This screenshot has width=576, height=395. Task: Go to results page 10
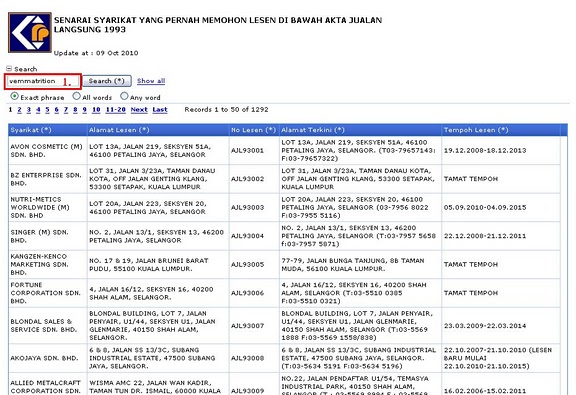(x=96, y=109)
